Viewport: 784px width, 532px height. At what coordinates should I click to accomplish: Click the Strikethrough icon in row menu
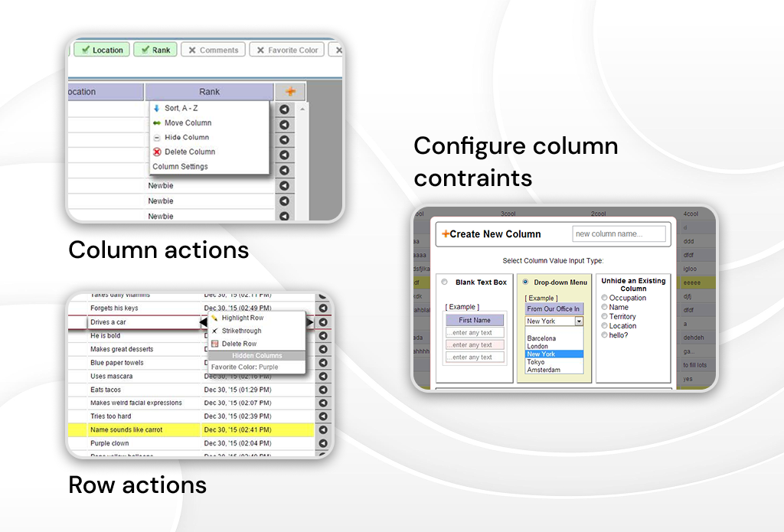214,331
